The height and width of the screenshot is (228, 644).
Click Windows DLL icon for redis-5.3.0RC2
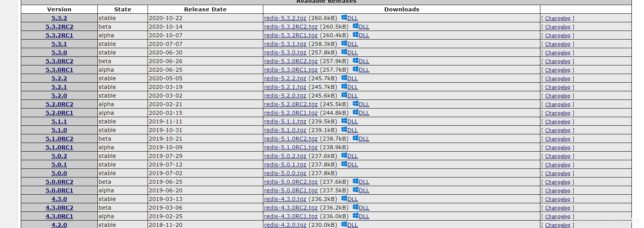[x=356, y=61]
